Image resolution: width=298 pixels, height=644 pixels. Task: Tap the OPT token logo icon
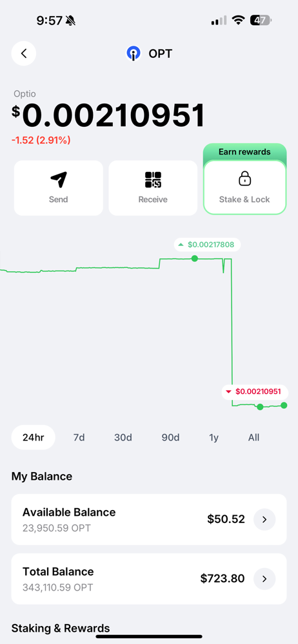134,53
